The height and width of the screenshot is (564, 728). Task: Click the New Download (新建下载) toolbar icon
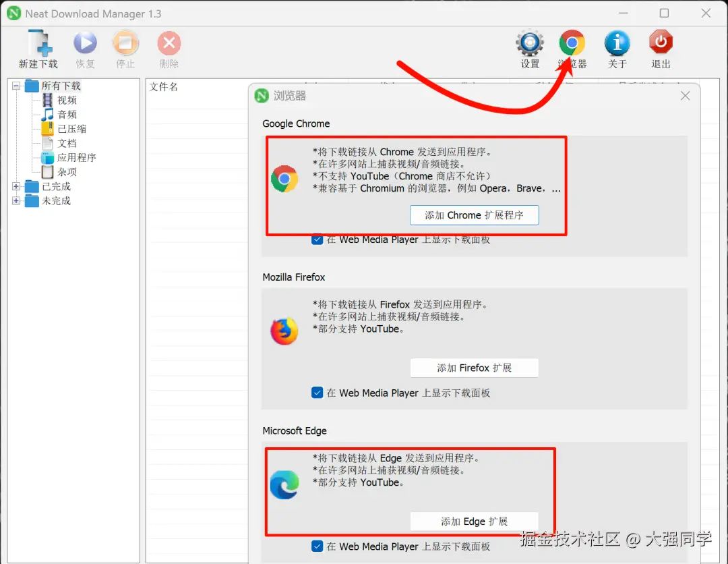[x=38, y=44]
